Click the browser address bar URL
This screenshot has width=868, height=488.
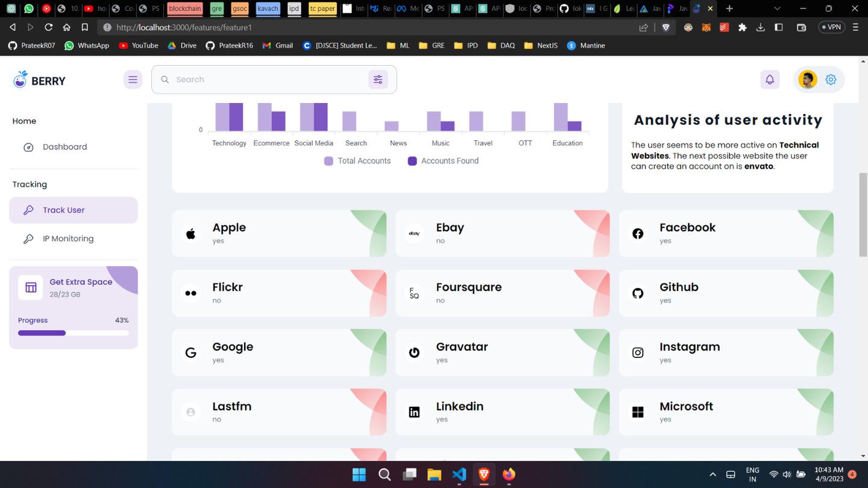[184, 27]
